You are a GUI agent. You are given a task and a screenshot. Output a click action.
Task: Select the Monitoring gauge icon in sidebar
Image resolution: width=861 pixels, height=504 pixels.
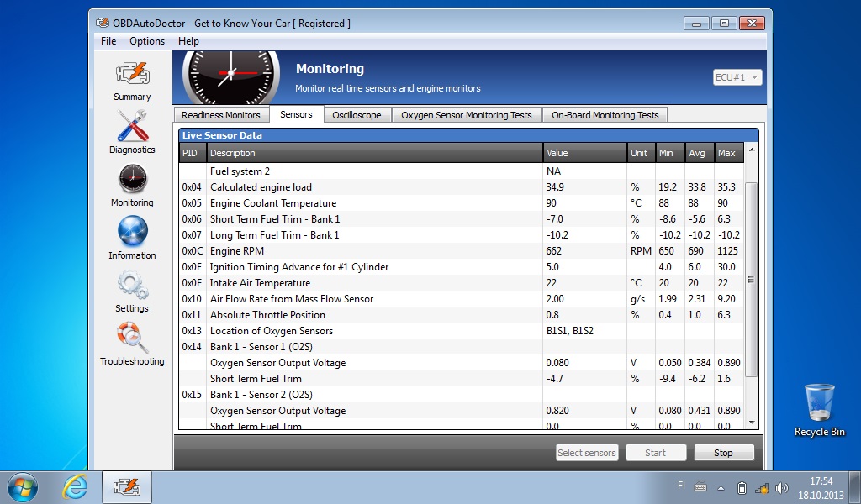(x=132, y=179)
